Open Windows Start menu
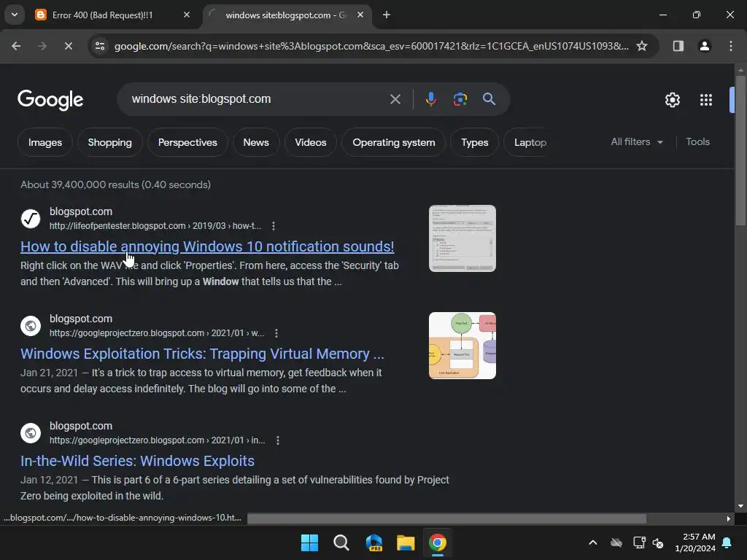The width and height of the screenshot is (747, 560). coord(309,542)
